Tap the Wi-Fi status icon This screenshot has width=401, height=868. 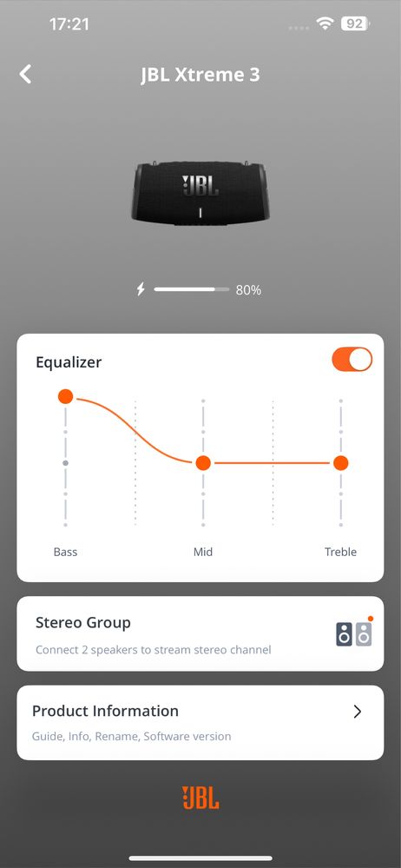click(325, 23)
